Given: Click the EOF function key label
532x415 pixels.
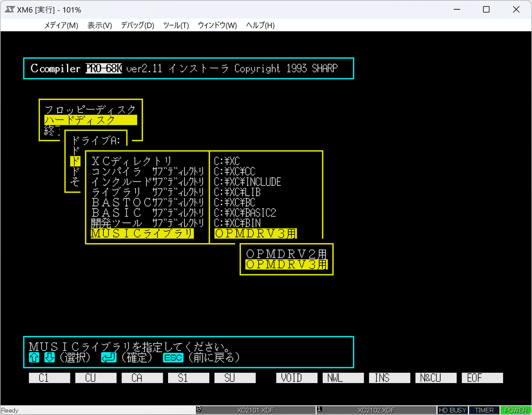Looking at the screenshot, I should (x=482, y=378).
